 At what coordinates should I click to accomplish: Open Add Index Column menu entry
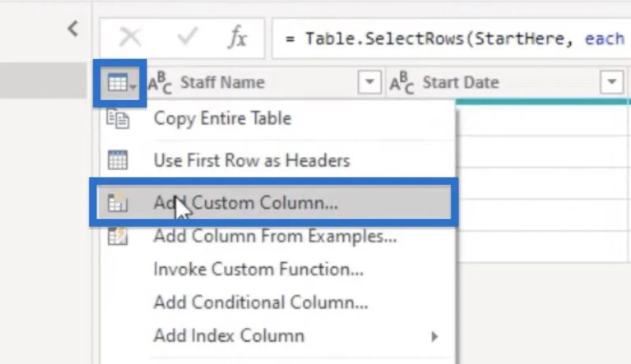278,336
